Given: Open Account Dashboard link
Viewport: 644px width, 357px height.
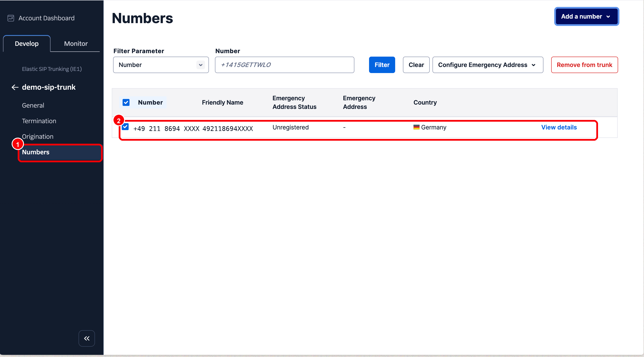Looking at the screenshot, I should (46, 18).
